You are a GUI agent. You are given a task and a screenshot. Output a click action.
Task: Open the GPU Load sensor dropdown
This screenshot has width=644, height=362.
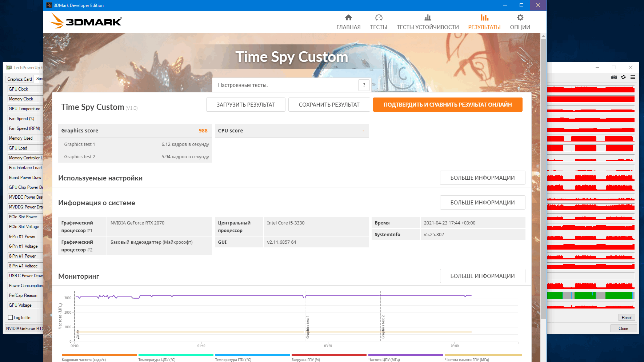pos(25,148)
